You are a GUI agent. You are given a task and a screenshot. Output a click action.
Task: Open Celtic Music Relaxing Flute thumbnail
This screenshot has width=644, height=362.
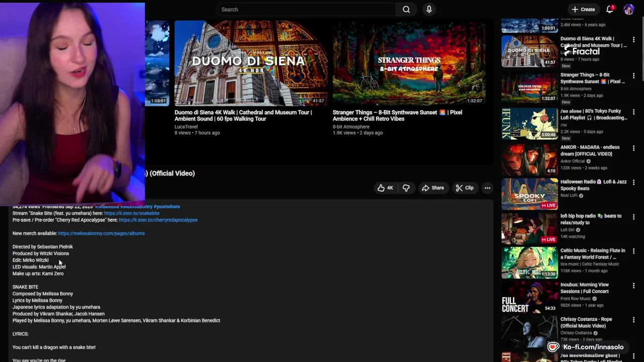click(x=529, y=262)
